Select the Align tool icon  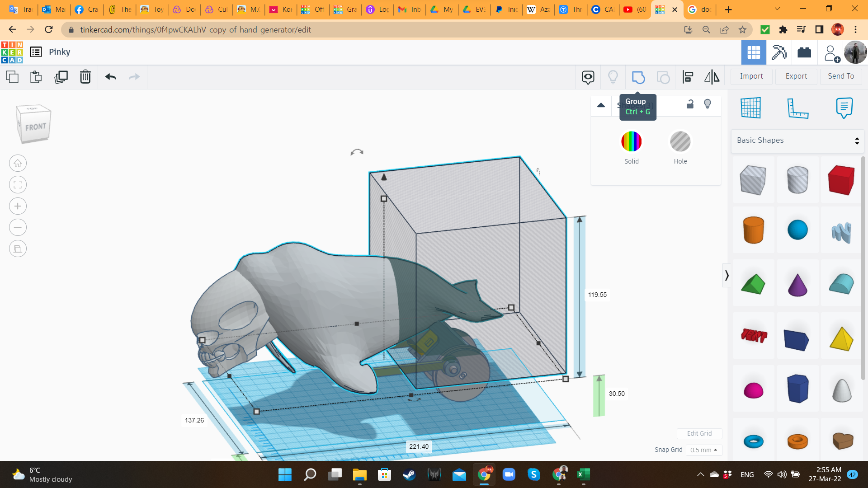point(688,77)
